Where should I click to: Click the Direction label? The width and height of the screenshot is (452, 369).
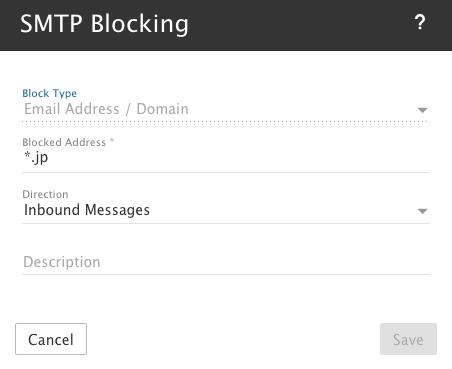pos(45,194)
